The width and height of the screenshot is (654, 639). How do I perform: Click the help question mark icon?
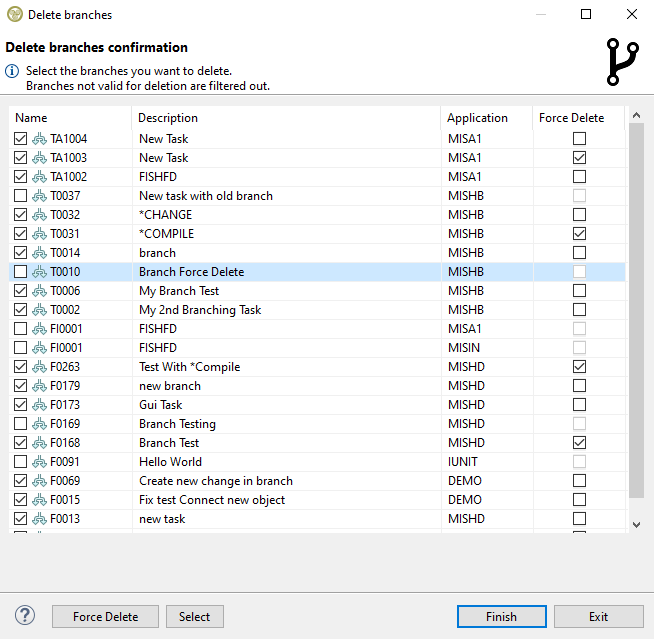[26, 616]
